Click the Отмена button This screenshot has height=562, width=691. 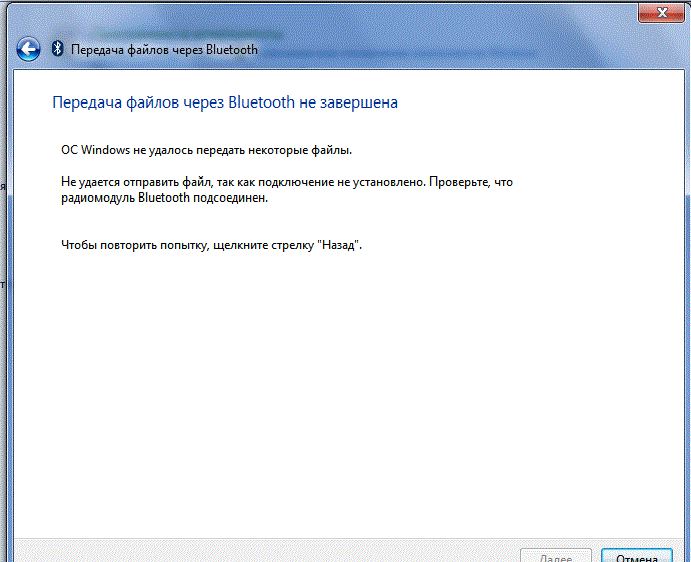637,556
